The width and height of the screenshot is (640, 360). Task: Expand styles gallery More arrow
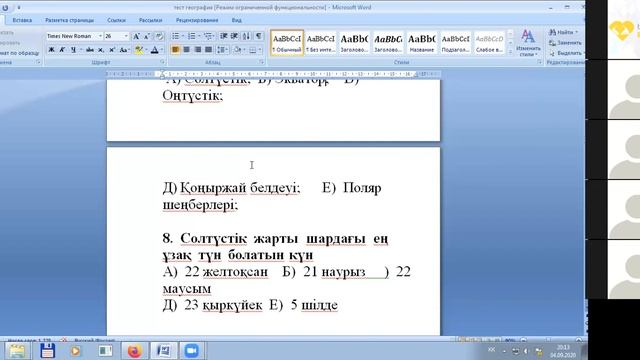click(510, 52)
